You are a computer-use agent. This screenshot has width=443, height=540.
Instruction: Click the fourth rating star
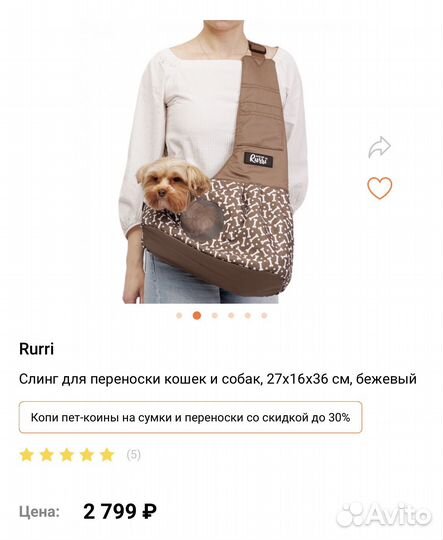point(87,455)
